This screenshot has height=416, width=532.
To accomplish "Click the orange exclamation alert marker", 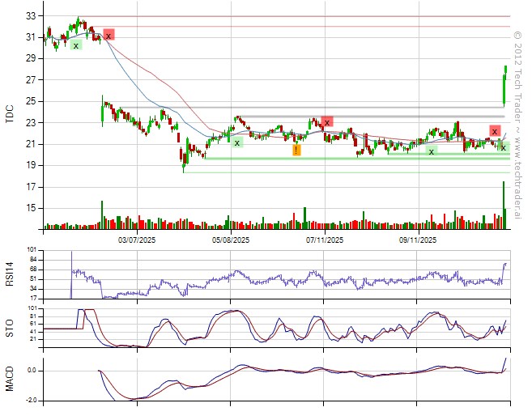I will click(x=296, y=150).
